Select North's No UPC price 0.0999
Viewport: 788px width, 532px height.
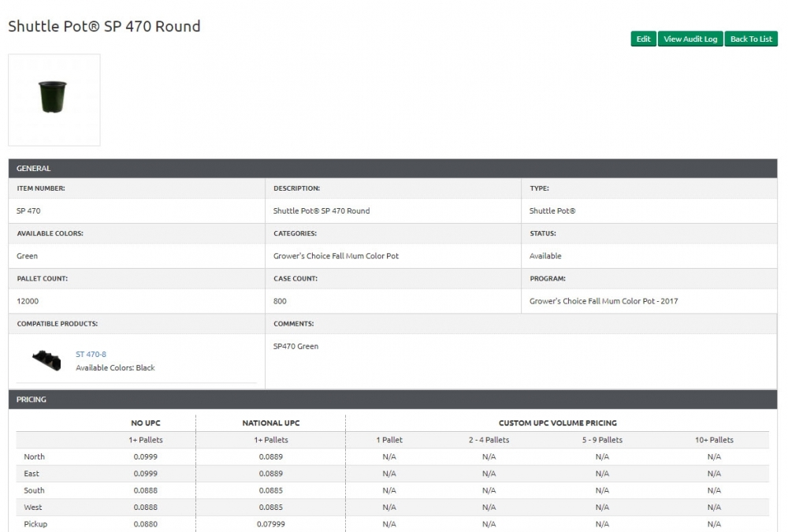click(146, 456)
